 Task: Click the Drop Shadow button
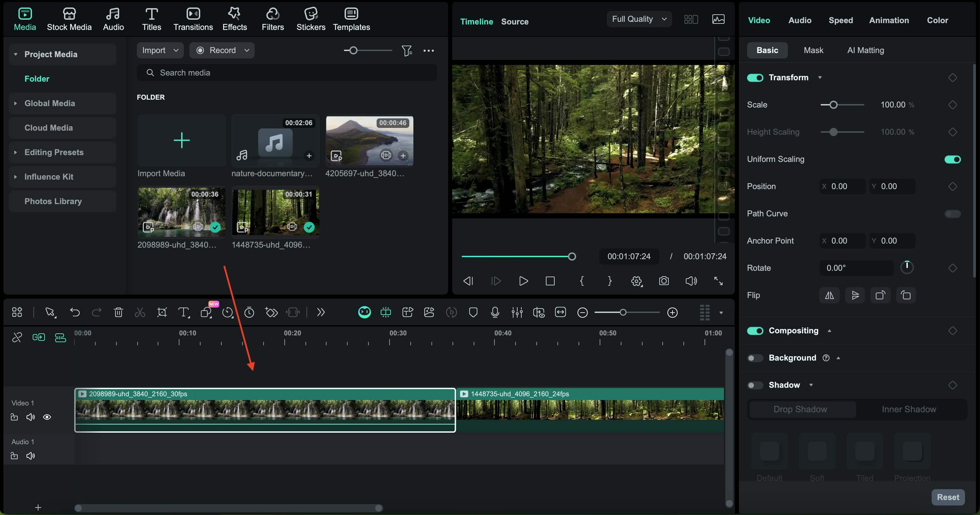pos(800,409)
